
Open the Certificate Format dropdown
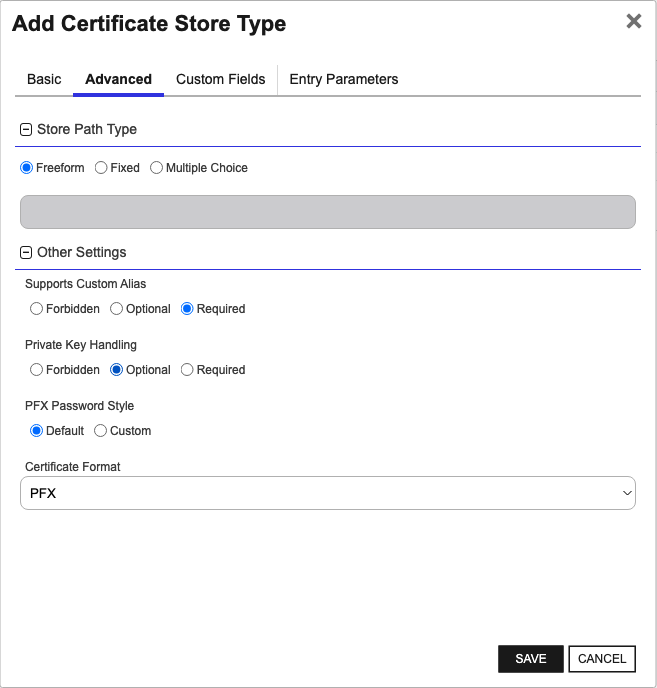click(328, 493)
